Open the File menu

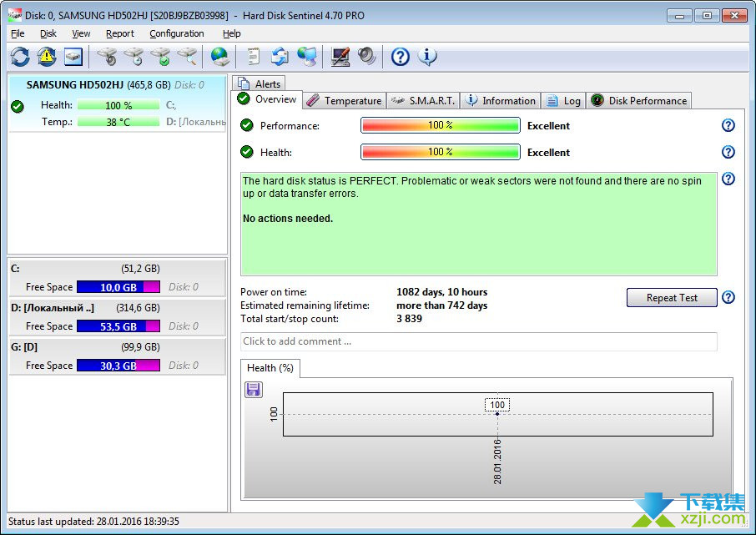click(18, 33)
